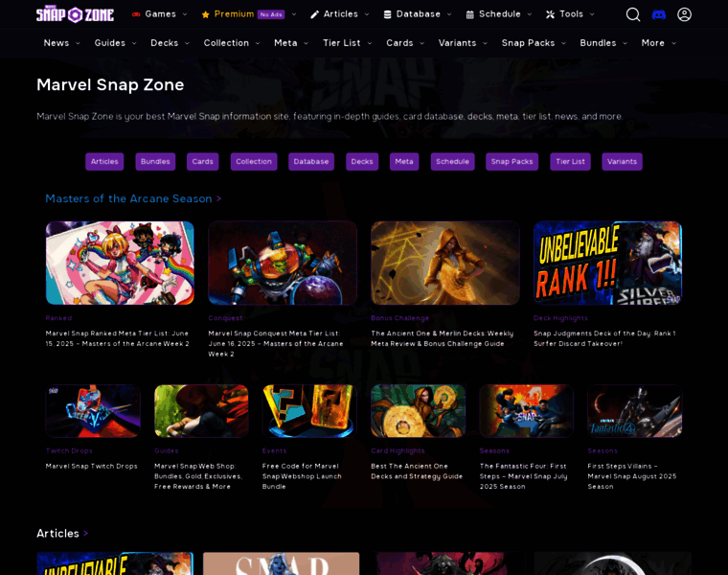Open the Tier List menu item
Viewport: 728px width, 575px height.
tap(342, 43)
